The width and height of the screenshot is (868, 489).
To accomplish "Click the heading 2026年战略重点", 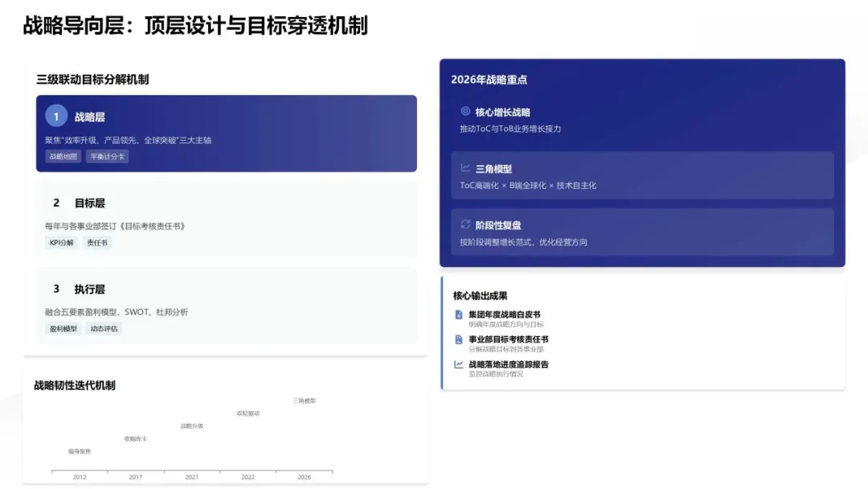I will [x=489, y=79].
